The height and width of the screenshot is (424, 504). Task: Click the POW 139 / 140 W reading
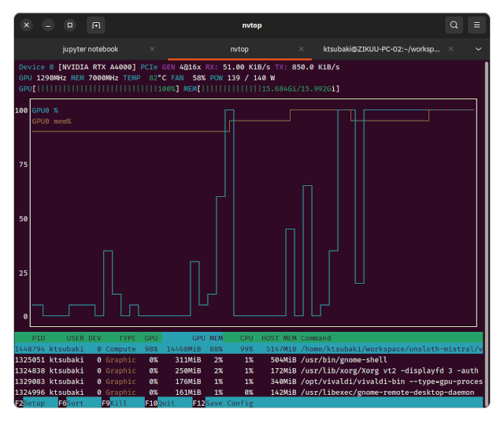pos(243,78)
